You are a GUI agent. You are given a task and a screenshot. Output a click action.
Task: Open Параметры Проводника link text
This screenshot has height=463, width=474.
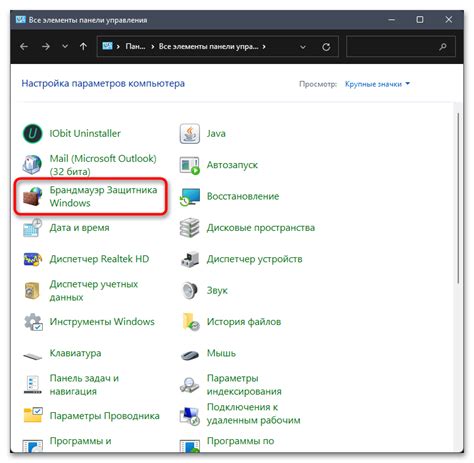click(x=104, y=416)
